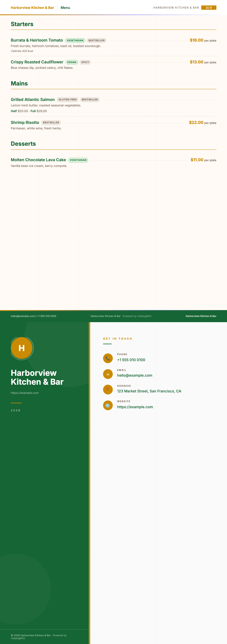This screenshot has height=644, width=227.
Task: Open https://example.com under the cover title
Action: [x=25, y=393]
